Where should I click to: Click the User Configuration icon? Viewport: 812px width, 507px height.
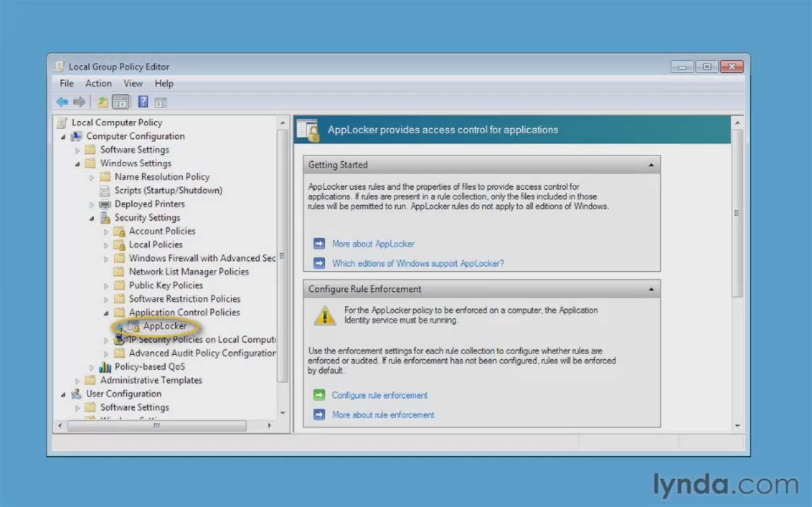pyautogui.click(x=77, y=394)
